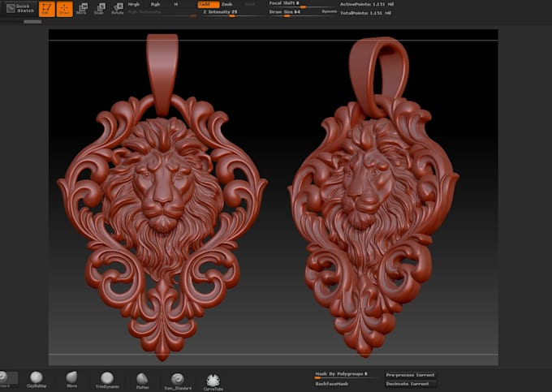The width and height of the screenshot is (552, 392).
Task: Enable the M material channel
Action: [x=176, y=5]
